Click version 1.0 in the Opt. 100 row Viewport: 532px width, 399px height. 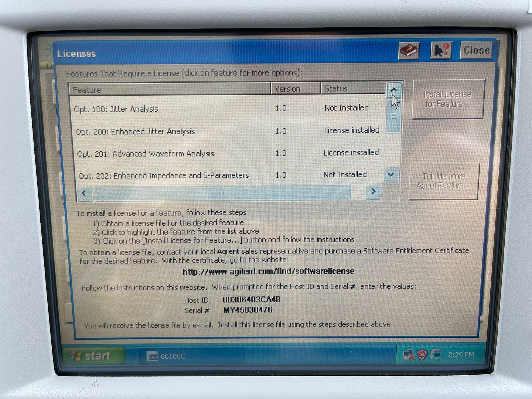click(281, 109)
